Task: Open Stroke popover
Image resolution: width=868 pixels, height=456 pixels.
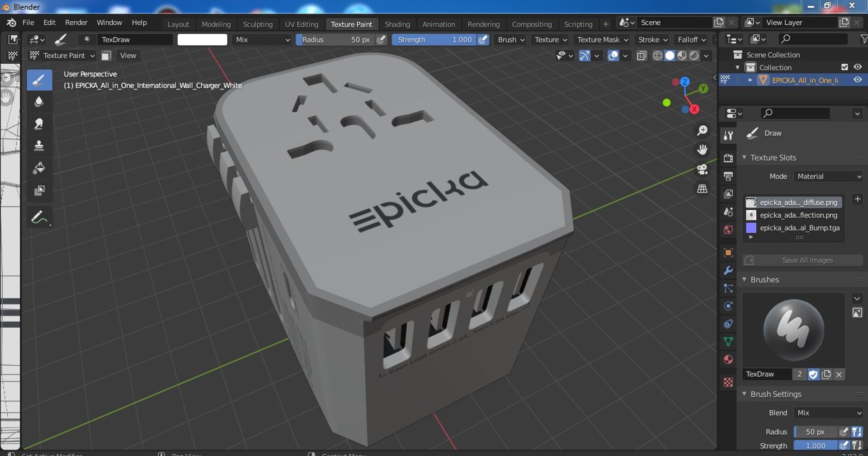Action: (x=653, y=40)
